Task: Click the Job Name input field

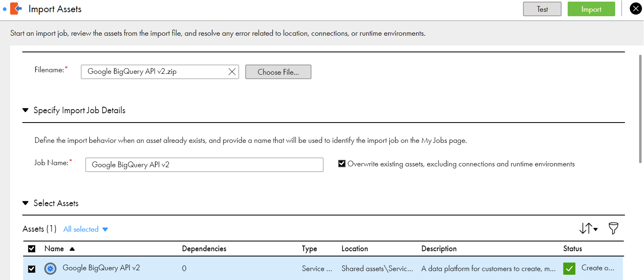Action: (204, 165)
